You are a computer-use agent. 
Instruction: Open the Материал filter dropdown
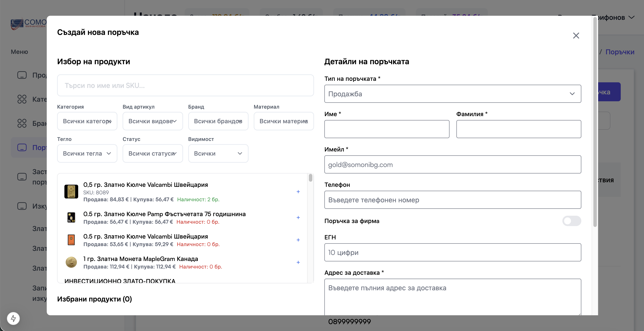(x=283, y=121)
